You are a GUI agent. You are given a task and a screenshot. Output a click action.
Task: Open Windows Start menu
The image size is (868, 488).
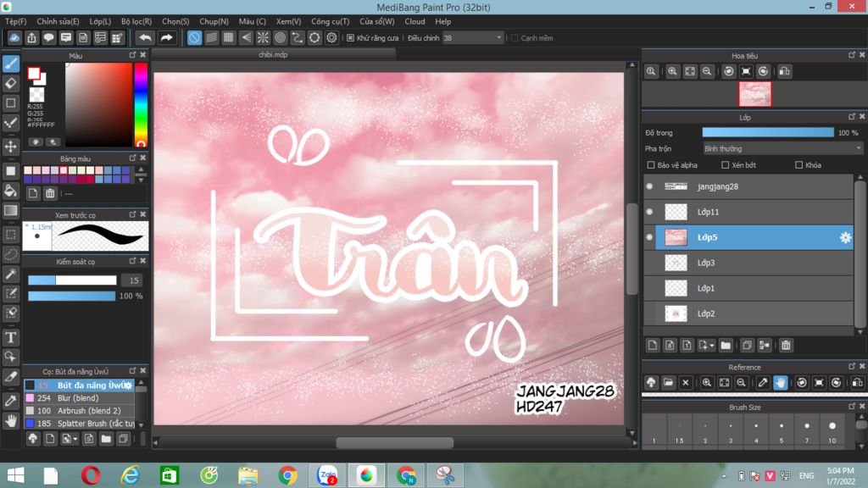click(x=15, y=475)
